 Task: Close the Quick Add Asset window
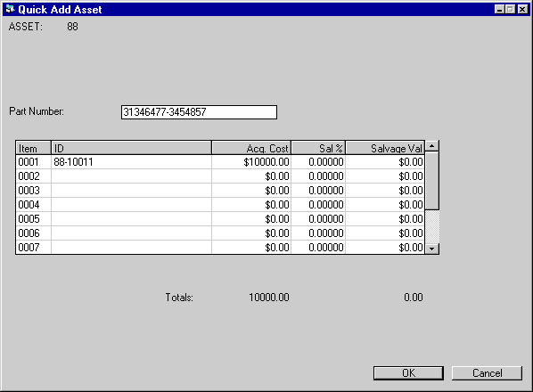coord(522,9)
